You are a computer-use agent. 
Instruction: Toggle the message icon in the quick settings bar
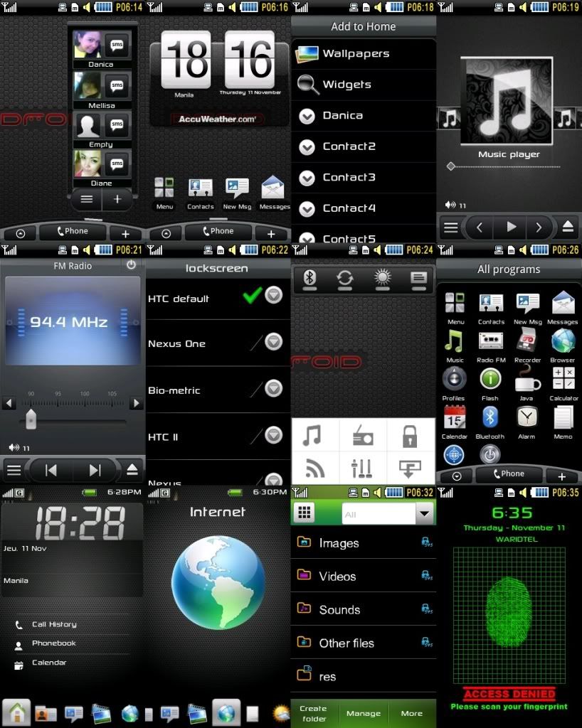[x=418, y=279]
